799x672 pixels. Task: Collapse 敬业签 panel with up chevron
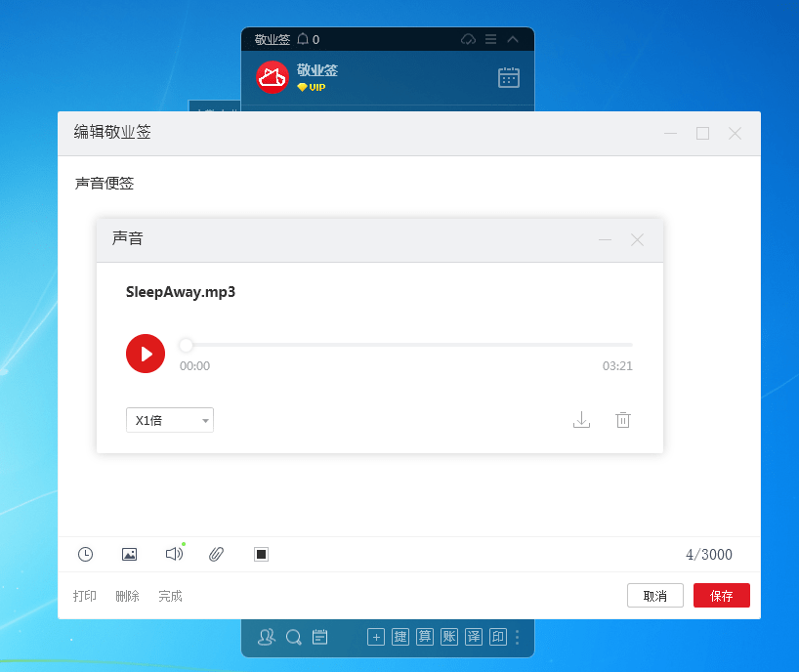point(513,39)
